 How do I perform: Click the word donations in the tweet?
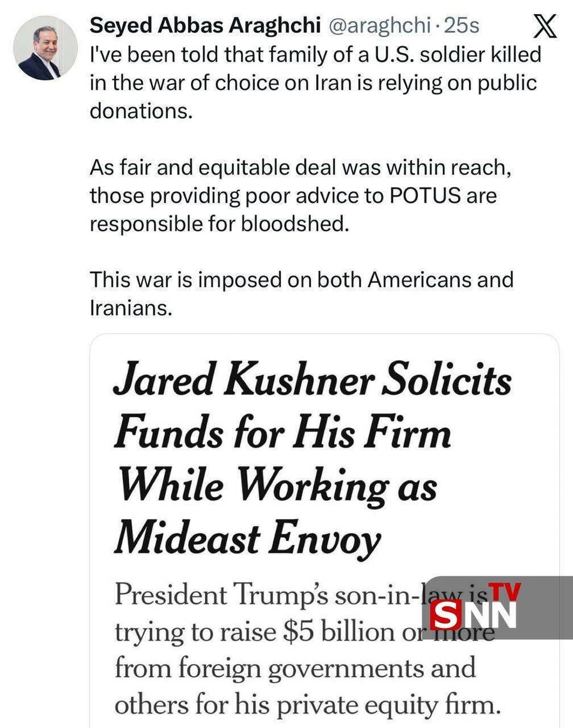(x=141, y=111)
